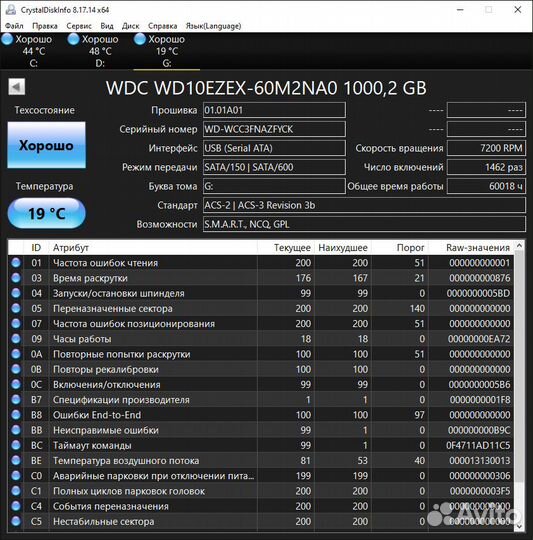Screen dimensions: 533x540
Task: Click the serial number field WD-WCC3FNAZFYCK
Action: tap(274, 129)
